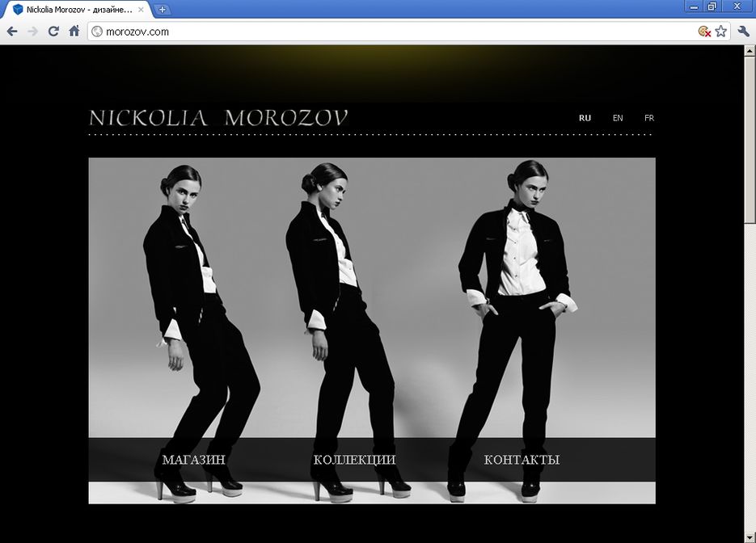Open the wrench settings menu
This screenshot has width=756, height=543.
tap(744, 32)
